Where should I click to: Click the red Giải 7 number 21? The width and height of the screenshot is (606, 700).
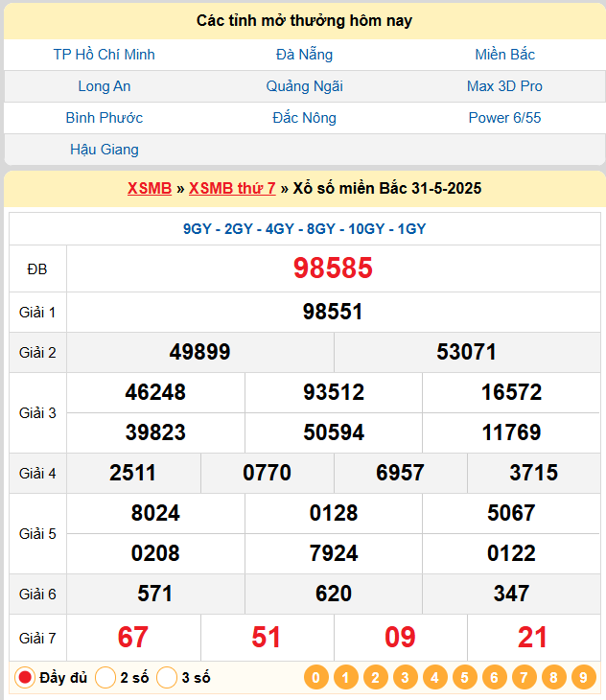[x=532, y=638]
